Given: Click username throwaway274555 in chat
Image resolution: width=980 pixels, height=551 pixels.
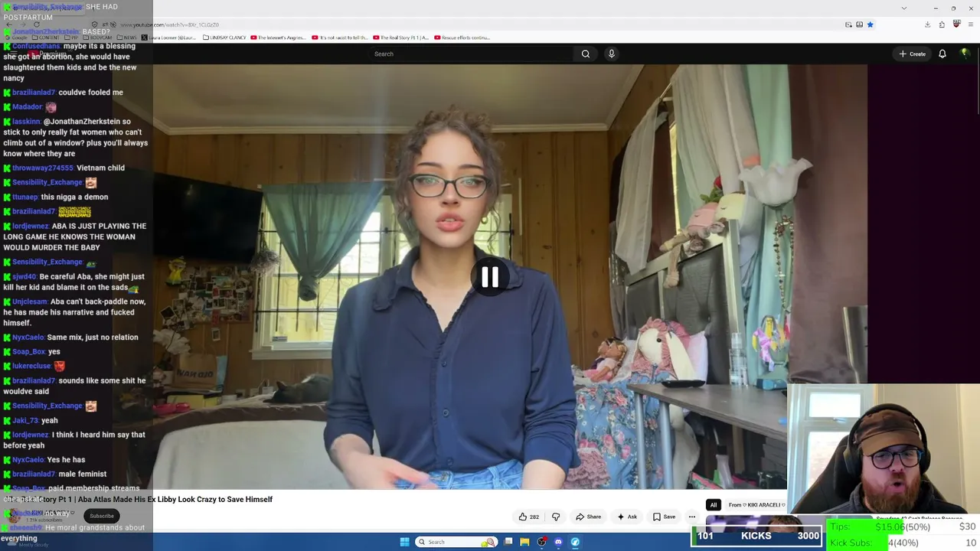Looking at the screenshot, I should tap(43, 168).
